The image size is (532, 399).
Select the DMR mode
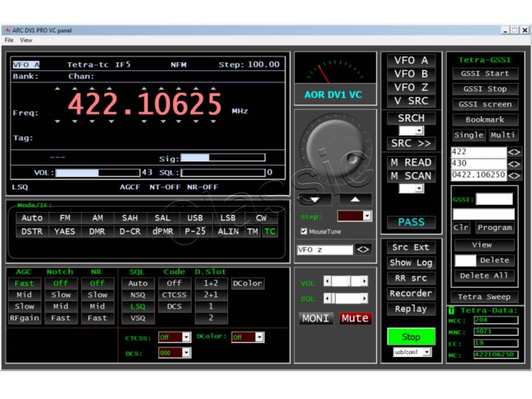(97, 232)
